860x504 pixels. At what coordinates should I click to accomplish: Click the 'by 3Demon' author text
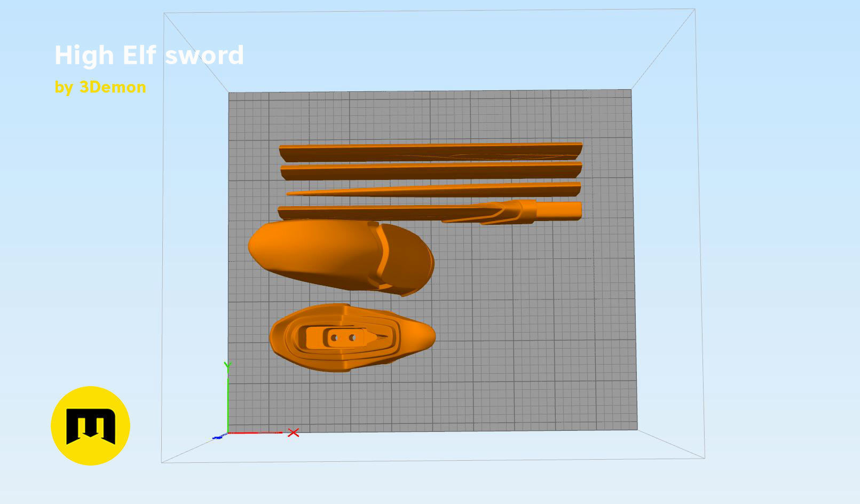tap(100, 87)
